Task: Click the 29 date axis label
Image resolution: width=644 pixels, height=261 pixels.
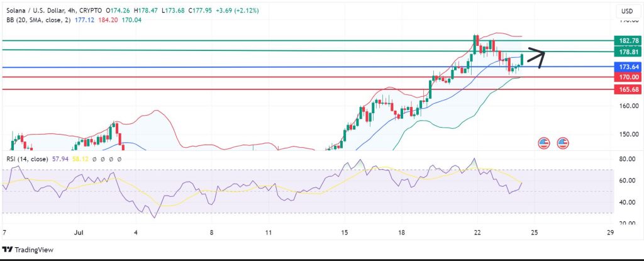Action: click(610, 232)
